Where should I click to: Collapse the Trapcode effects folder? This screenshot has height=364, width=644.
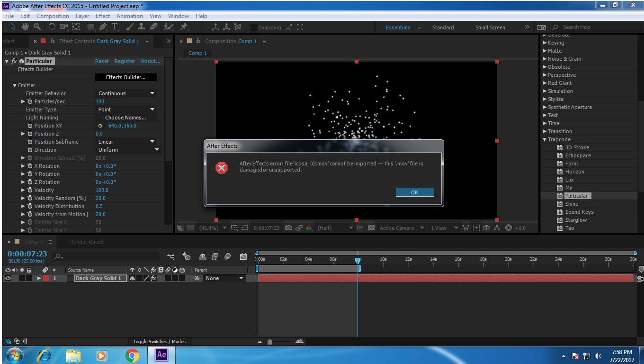point(545,139)
